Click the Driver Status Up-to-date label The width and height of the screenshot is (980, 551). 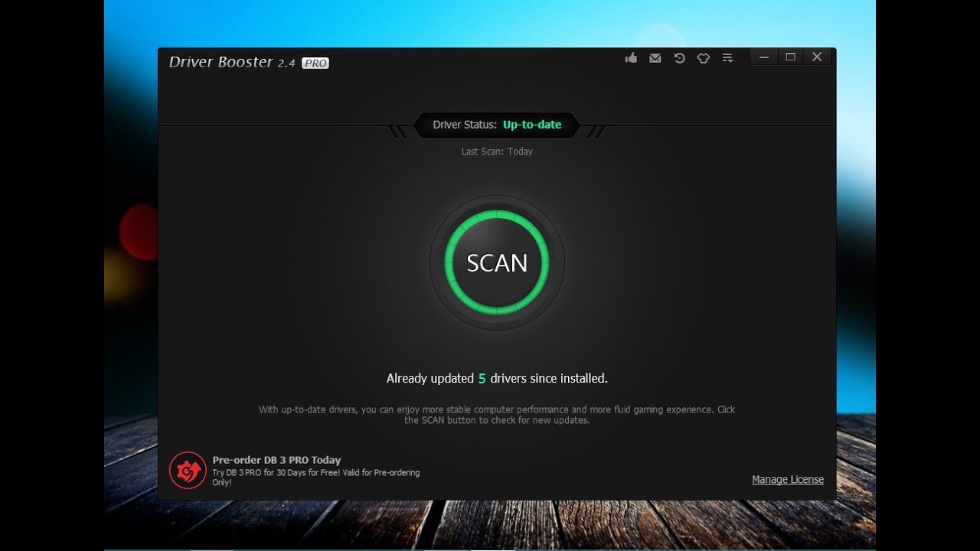click(x=497, y=125)
